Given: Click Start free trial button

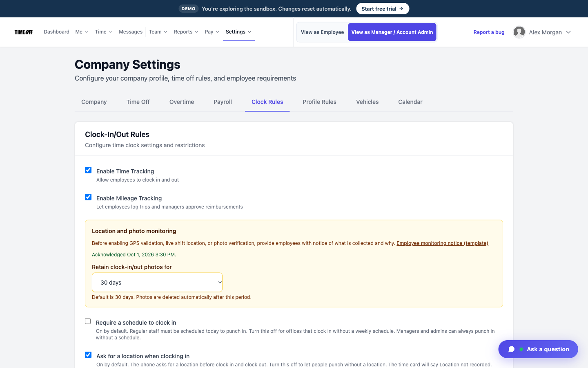Looking at the screenshot, I should pos(383,9).
